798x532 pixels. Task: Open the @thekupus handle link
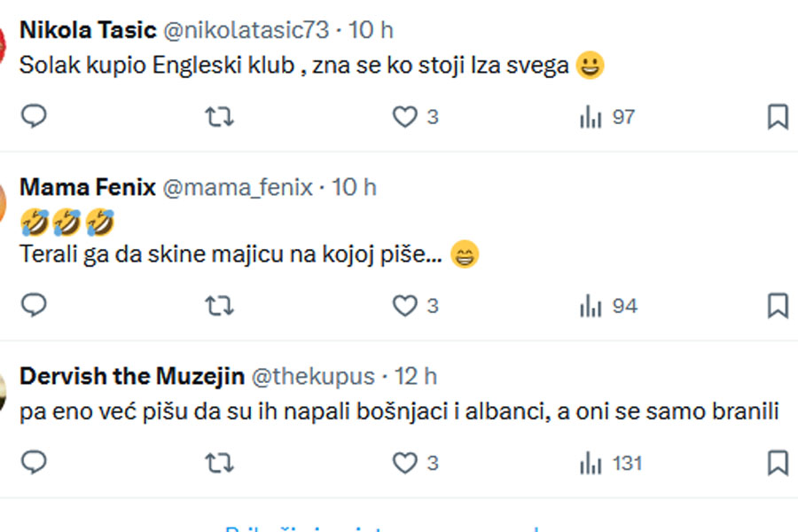point(313,376)
